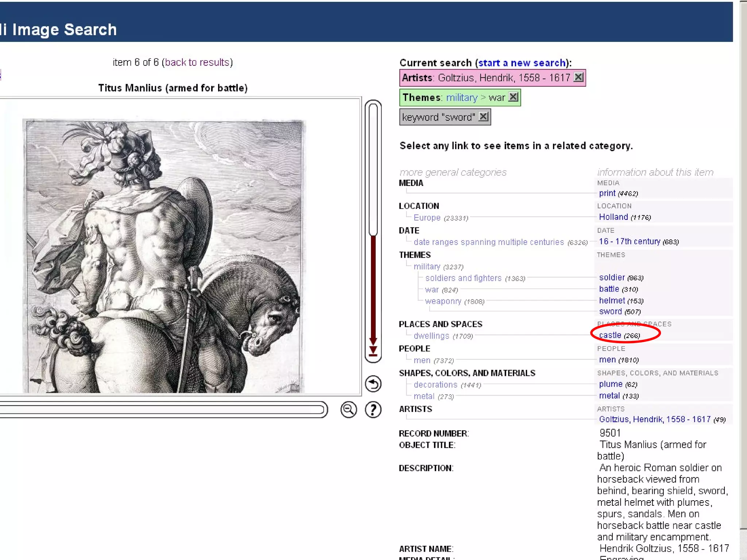Remove the Themes military war filter

coord(513,97)
